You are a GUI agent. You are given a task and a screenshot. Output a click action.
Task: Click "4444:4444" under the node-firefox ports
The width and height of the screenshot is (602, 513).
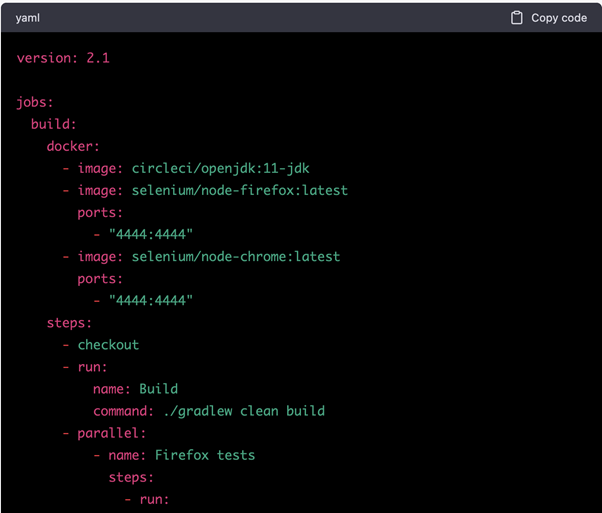150,234
